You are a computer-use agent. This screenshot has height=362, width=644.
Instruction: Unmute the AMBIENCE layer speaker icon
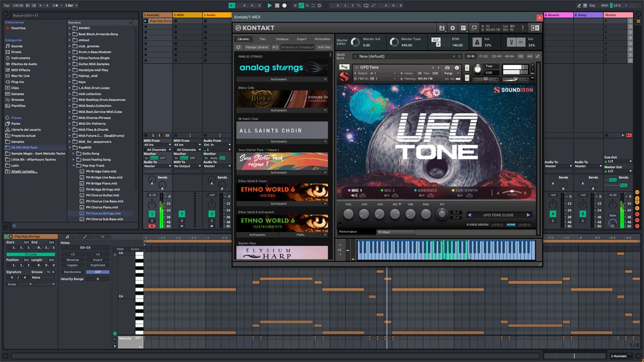coord(423,196)
